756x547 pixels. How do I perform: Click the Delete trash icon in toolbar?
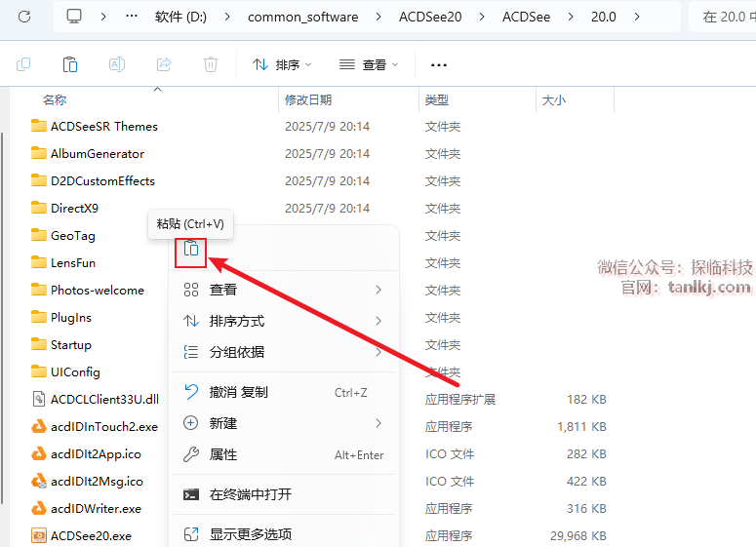click(211, 64)
